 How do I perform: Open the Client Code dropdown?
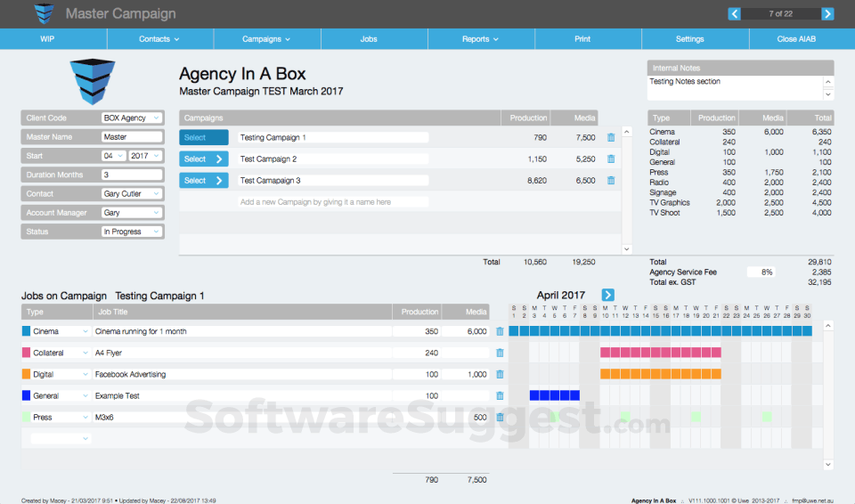(132, 118)
